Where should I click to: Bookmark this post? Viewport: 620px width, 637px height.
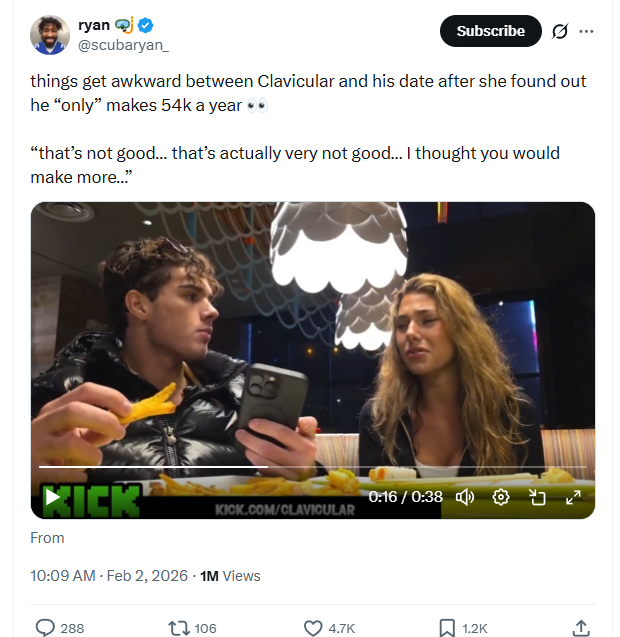(x=447, y=628)
